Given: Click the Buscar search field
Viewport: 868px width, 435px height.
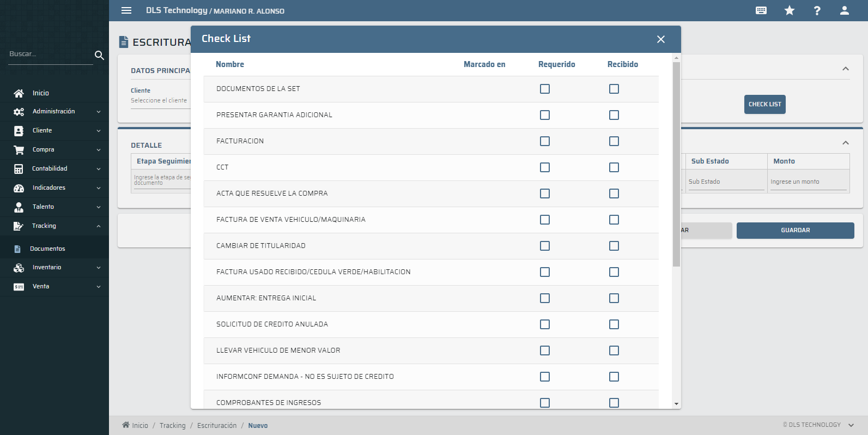Looking at the screenshot, I should (x=50, y=55).
